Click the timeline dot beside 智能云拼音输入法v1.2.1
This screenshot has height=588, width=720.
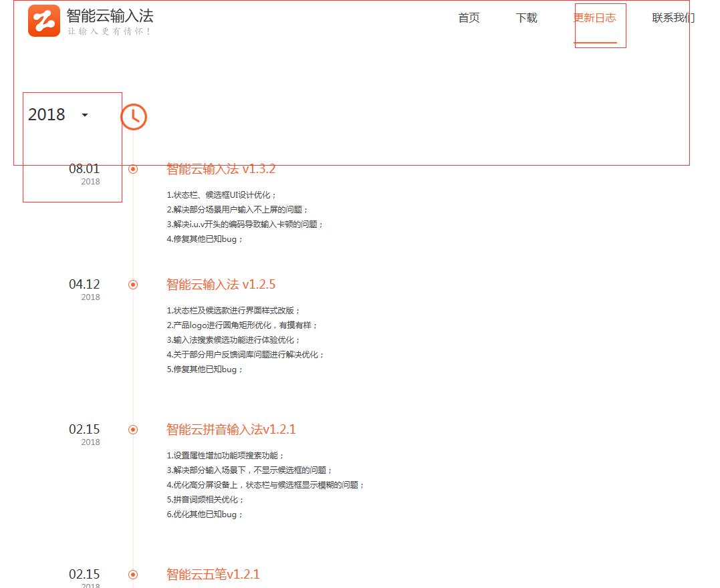(132, 430)
